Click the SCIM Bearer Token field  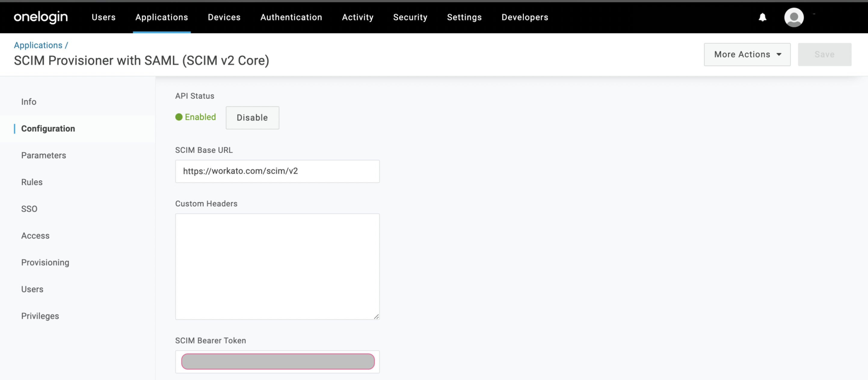277,361
